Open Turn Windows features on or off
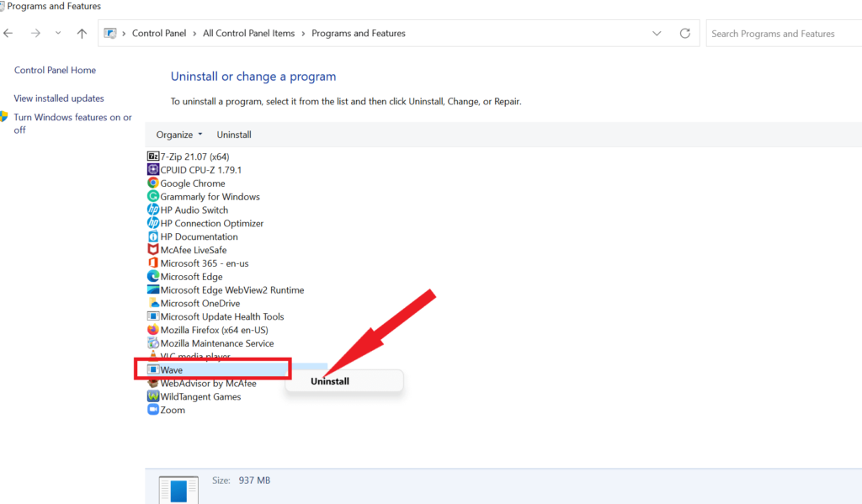 (x=72, y=124)
